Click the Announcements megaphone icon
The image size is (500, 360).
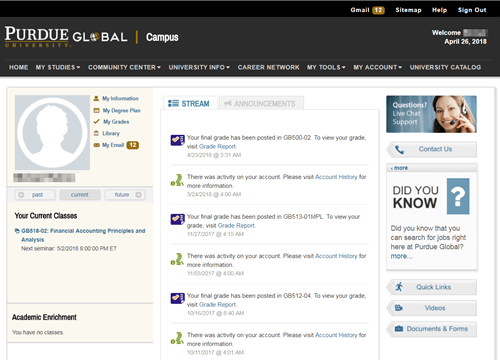(228, 104)
